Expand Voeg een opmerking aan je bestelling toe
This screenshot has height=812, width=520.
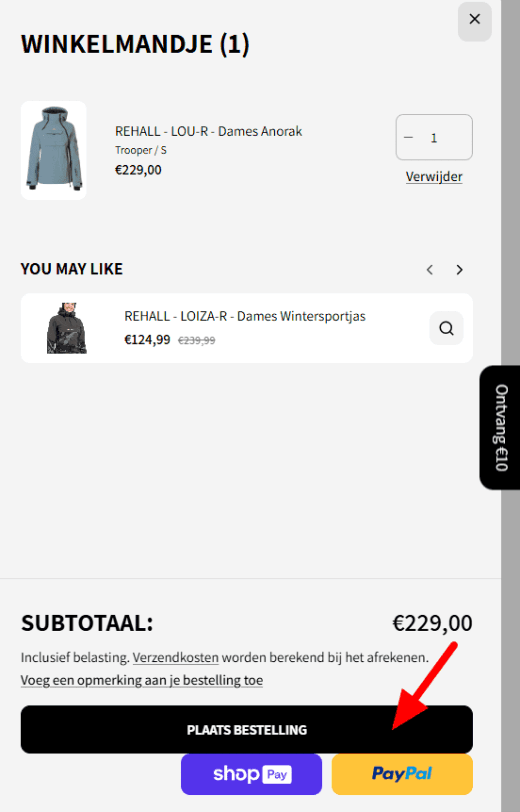(142, 680)
